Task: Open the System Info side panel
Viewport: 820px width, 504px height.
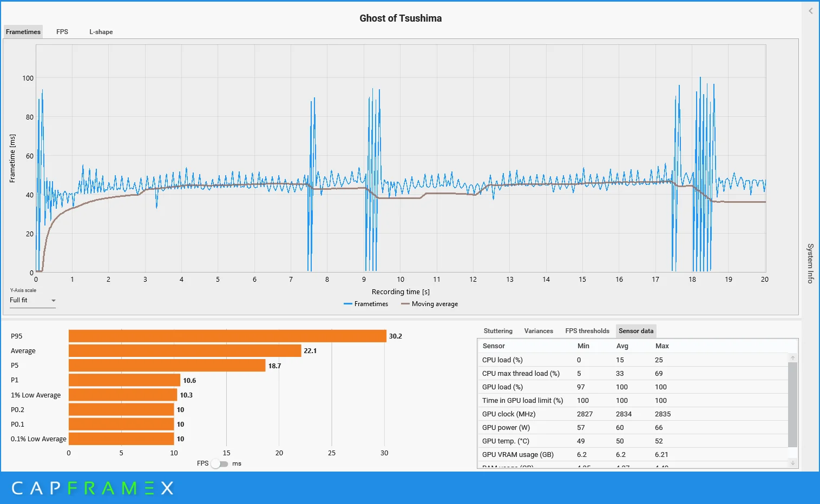Action: pos(810,263)
